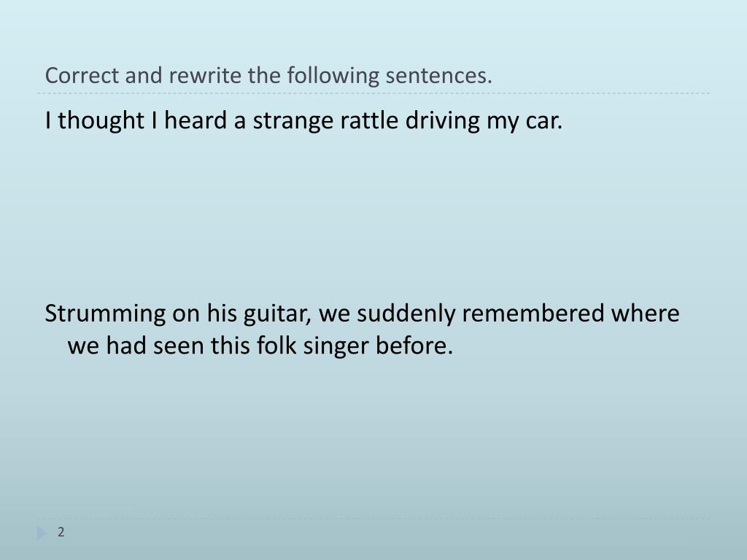Click the dotted line above the footer

pyautogui.click(x=373, y=518)
